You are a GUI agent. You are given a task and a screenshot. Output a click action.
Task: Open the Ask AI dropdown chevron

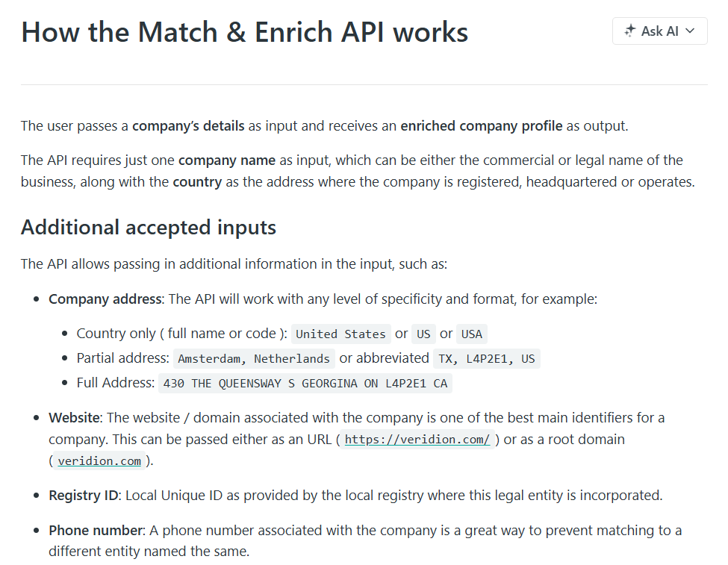tap(691, 31)
